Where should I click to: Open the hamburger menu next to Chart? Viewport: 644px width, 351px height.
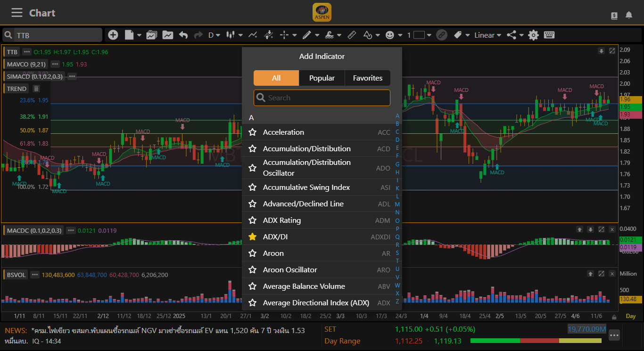pyautogui.click(x=17, y=13)
